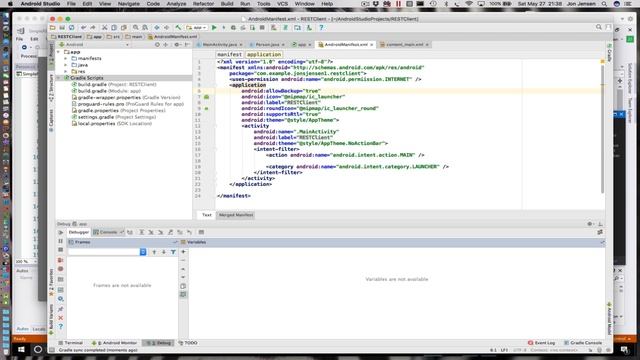
Task: Click the Stop square icon in main toolbar
Action: click(262, 28)
